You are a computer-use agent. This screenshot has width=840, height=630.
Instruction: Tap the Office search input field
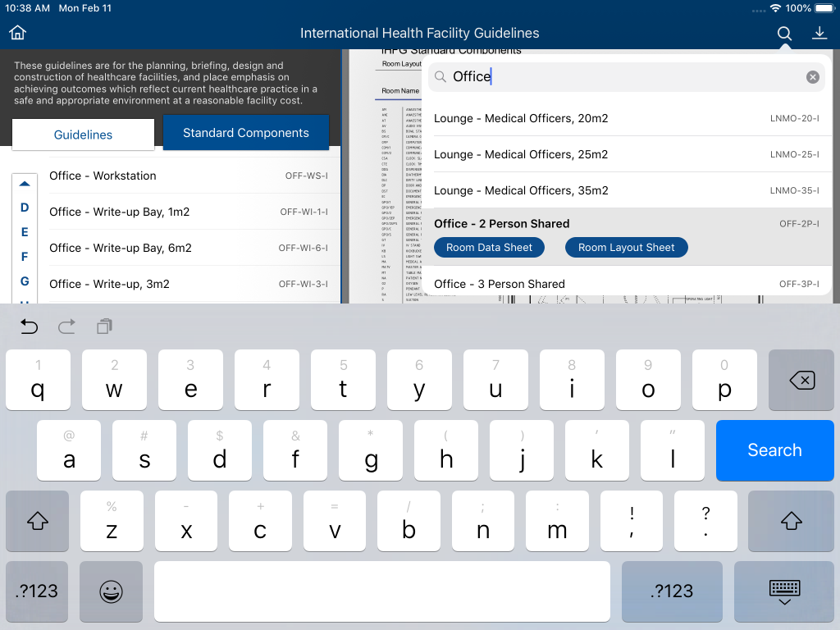click(626, 77)
